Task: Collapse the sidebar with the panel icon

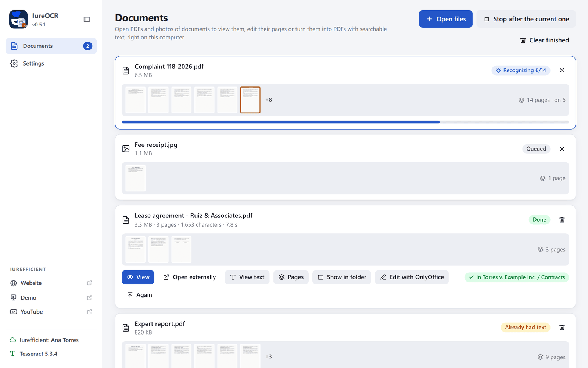Action: click(x=87, y=19)
